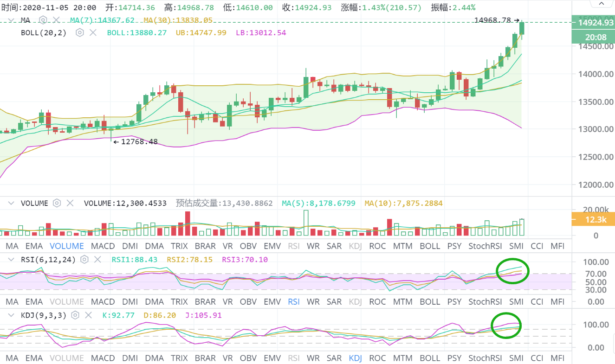Click the RSI2:78.15 value

190,260
